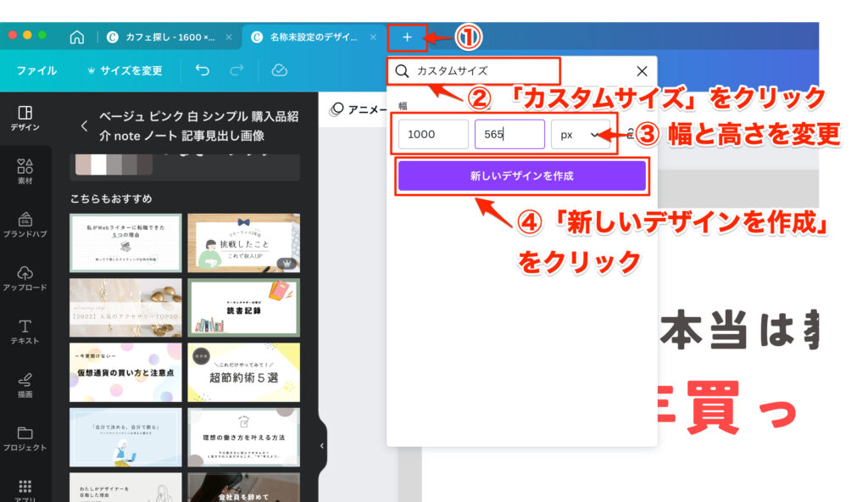Select the Webライター template thumbnail
The width and height of the screenshot is (868, 502).
pos(125,243)
